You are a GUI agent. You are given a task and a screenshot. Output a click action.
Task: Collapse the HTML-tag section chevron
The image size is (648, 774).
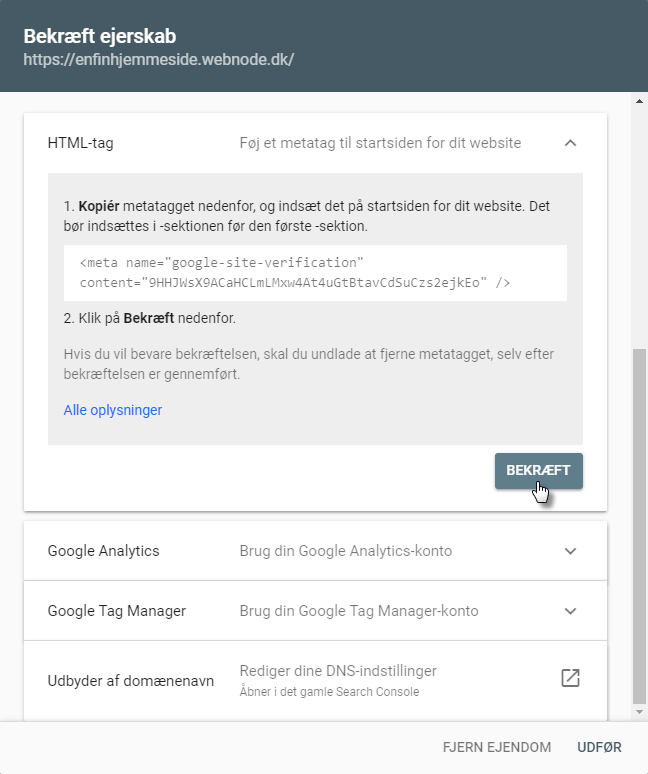[x=570, y=143]
